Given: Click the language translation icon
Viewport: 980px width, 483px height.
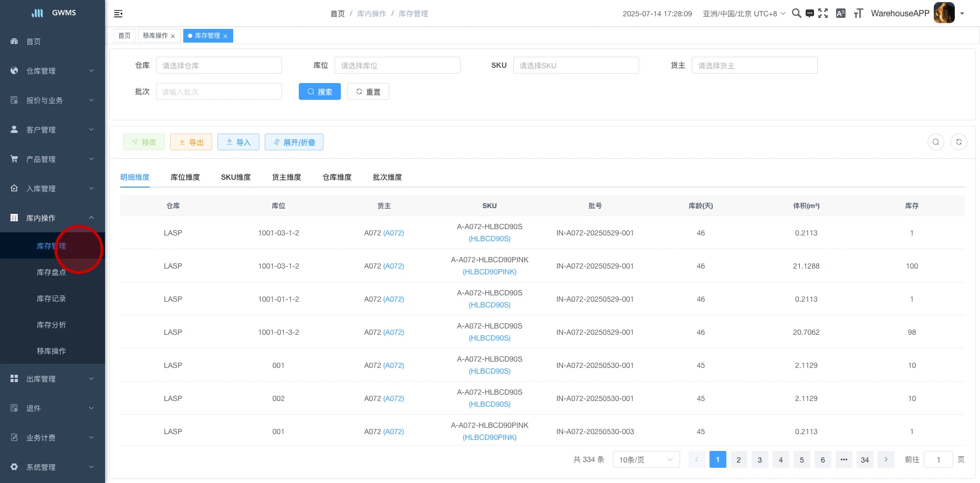Looking at the screenshot, I should pyautogui.click(x=841, y=14).
